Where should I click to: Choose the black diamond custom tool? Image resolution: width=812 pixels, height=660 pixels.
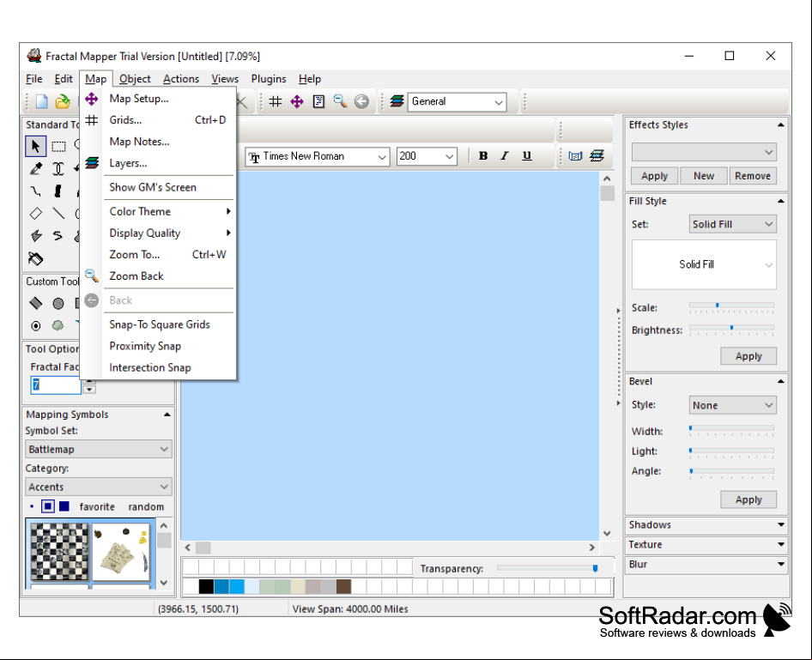[36, 303]
